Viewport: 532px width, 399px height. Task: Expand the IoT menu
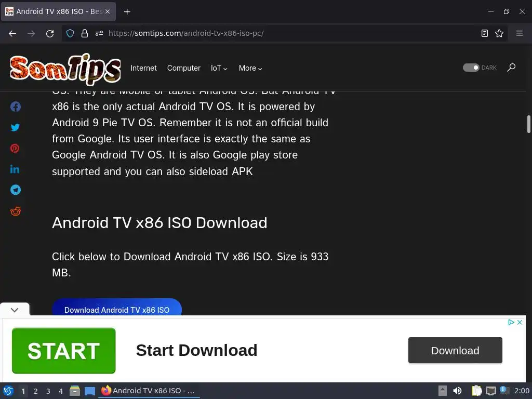219,68
